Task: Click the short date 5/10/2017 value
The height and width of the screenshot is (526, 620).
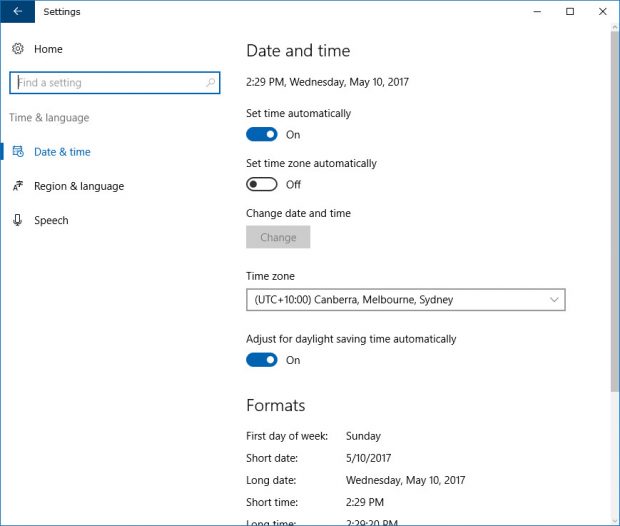Action: [x=368, y=458]
